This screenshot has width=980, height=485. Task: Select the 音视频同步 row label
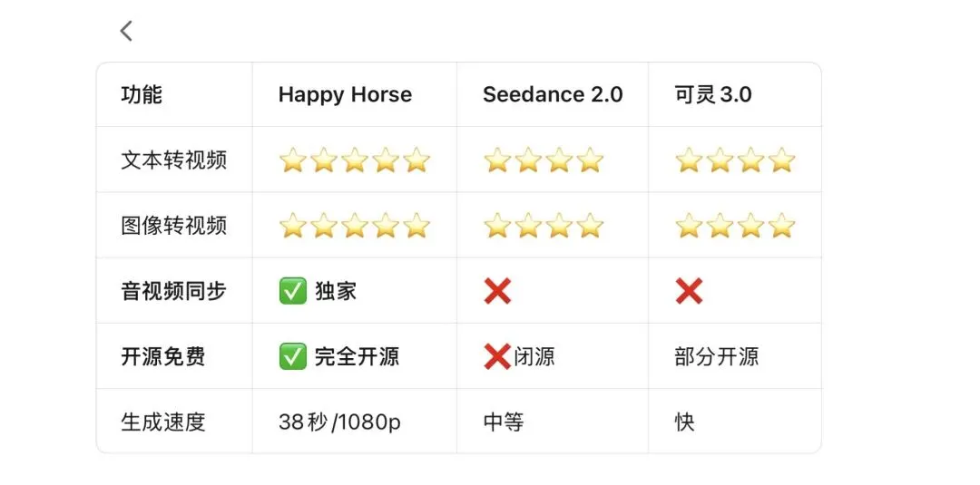173,292
